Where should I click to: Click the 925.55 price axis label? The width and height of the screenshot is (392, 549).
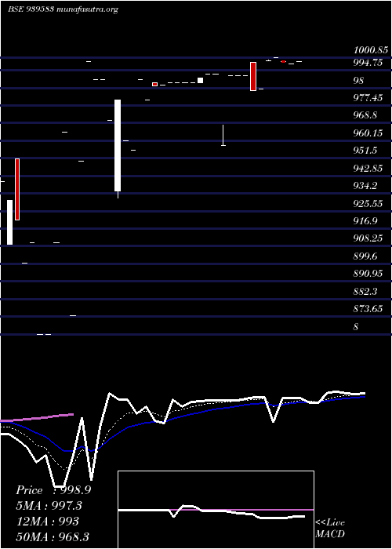(368, 204)
